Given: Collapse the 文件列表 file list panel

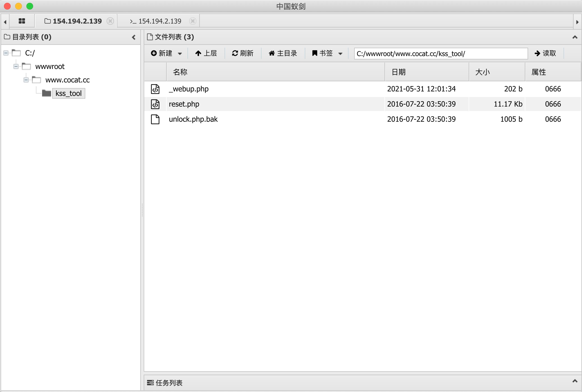Looking at the screenshot, I should [575, 37].
